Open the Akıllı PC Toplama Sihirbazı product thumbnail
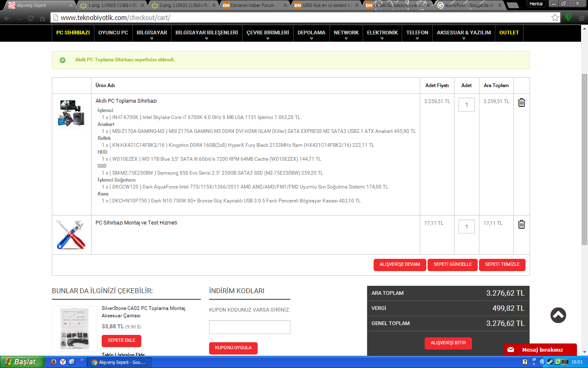This screenshot has width=588, height=368. point(71,113)
